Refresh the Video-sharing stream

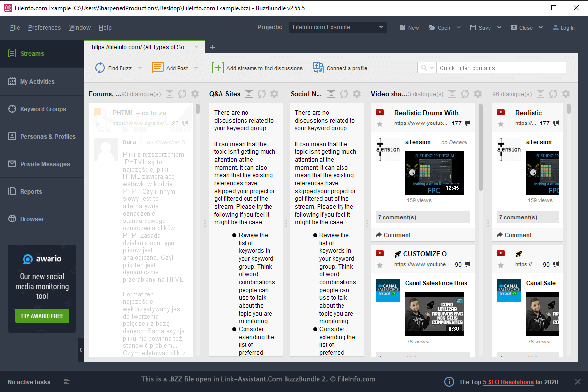tap(465, 94)
